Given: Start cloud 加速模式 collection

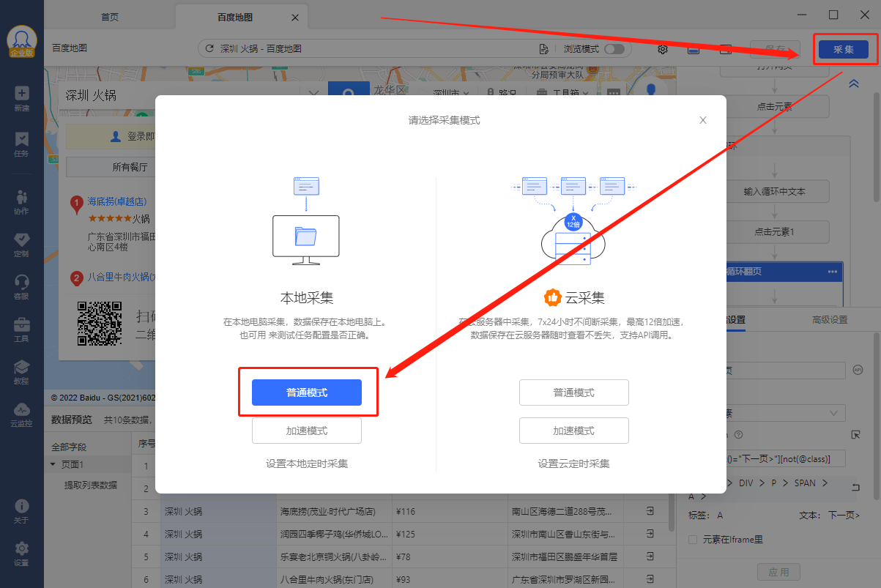Looking at the screenshot, I should [574, 431].
